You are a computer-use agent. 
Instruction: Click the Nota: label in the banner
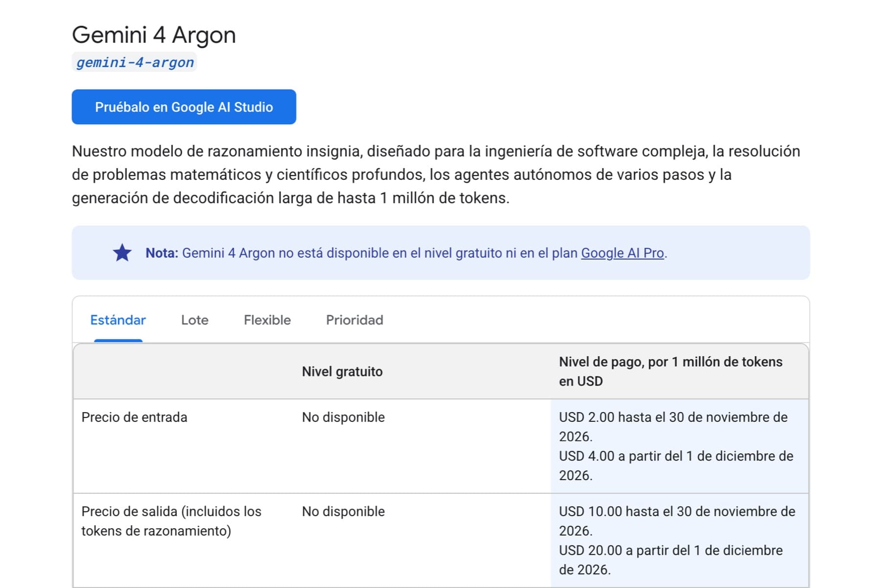click(x=162, y=253)
